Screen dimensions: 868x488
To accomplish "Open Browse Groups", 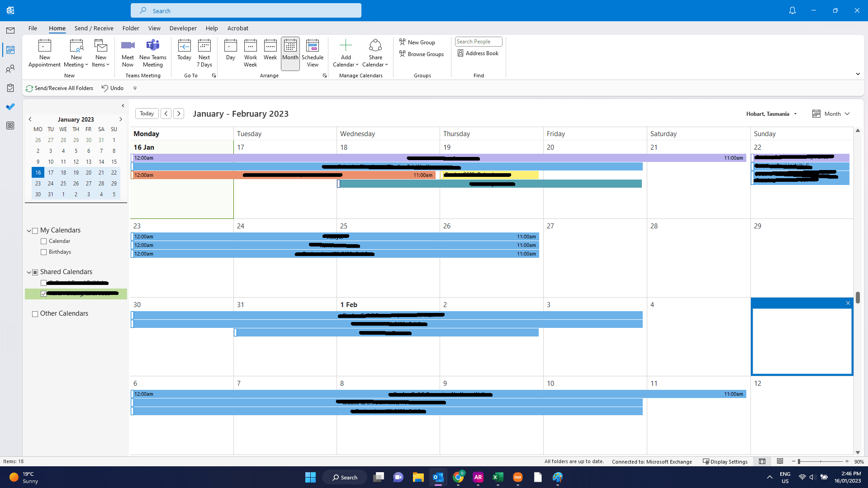I will point(421,54).
